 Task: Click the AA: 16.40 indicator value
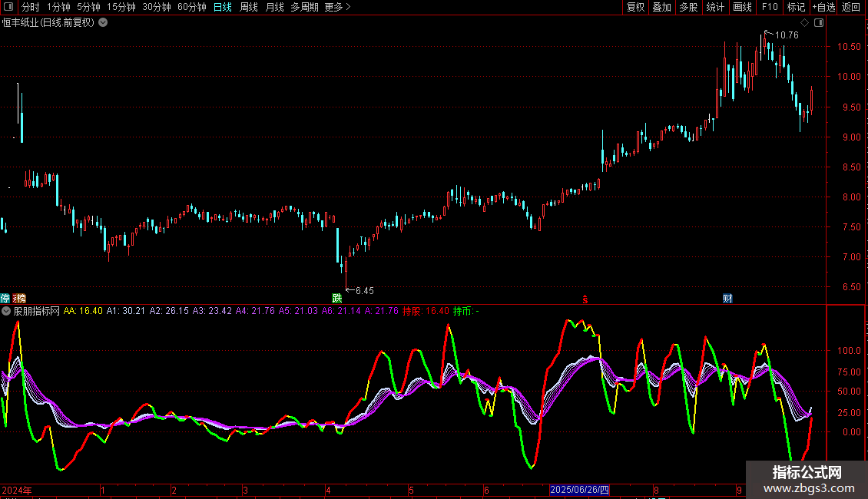[83, 311]
